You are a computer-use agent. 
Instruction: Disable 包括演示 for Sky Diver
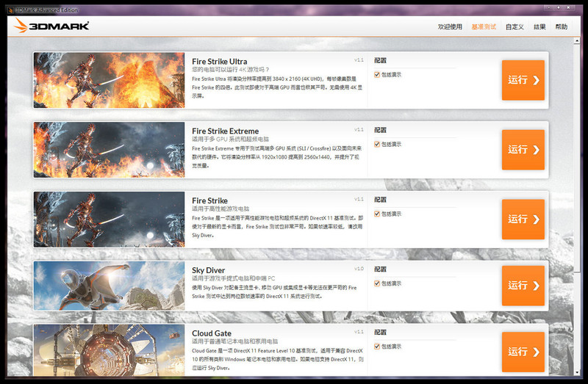(x=377, y=283)
